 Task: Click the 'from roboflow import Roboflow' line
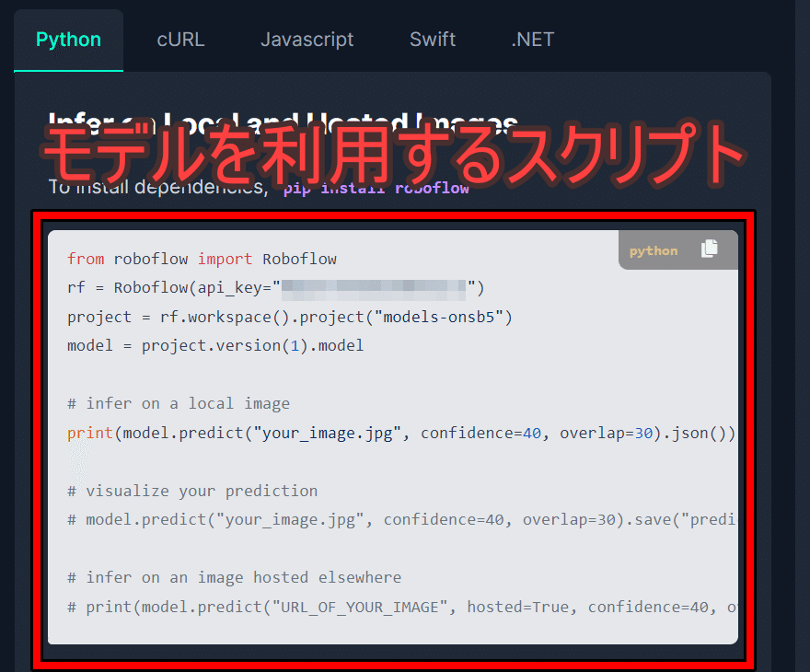(202, 259)
